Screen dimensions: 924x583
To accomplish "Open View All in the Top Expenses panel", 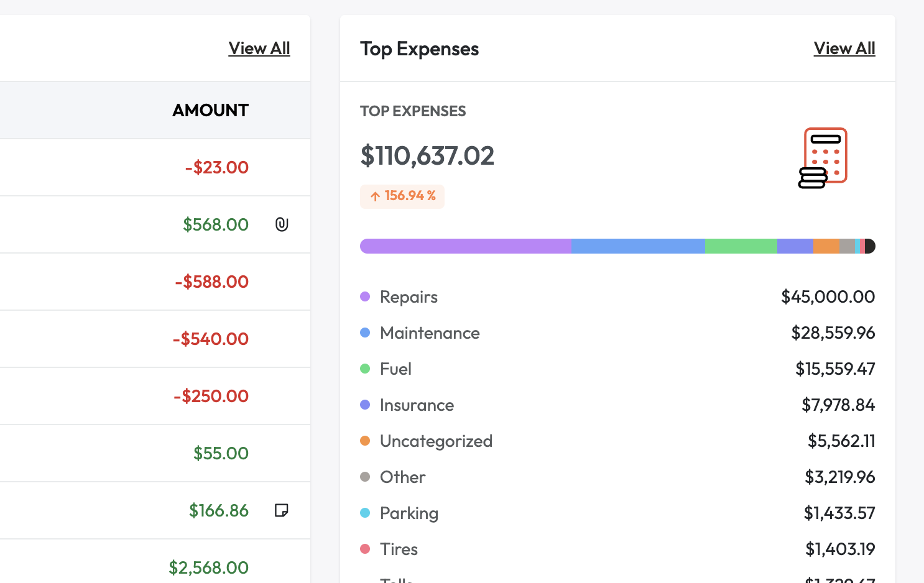I will (x=844, y=48).
